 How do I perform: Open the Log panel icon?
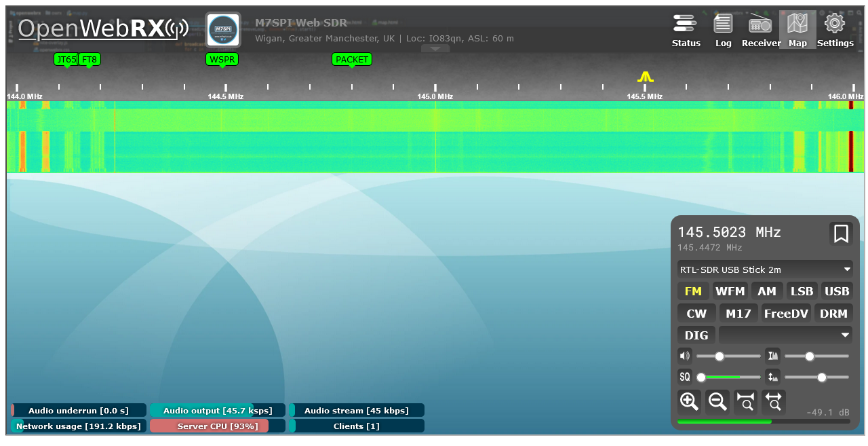[723, 31]
